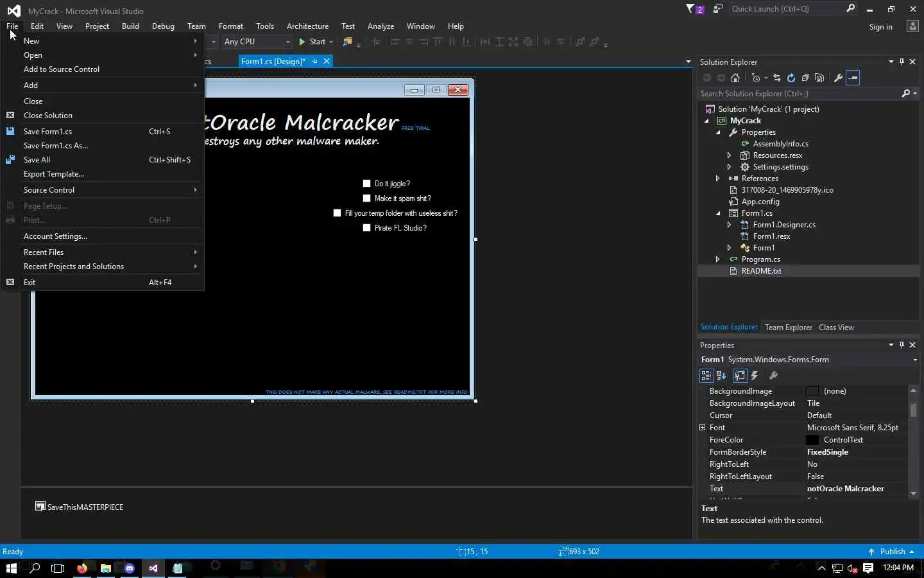Click the Solution Explorer pin icon
Image resolution: width=924 pixels, height=578 pixels.
pyautogui.click(x=902, y=62)
